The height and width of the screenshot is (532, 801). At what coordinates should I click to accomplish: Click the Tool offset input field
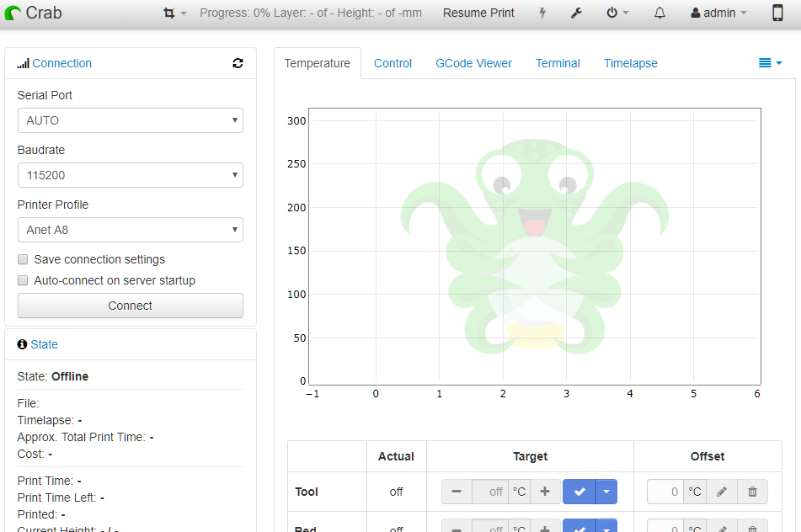click(665, 492)
